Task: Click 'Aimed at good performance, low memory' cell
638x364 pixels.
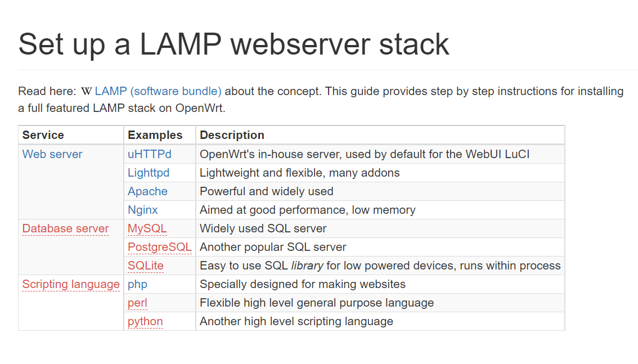Action: [380, 210]
